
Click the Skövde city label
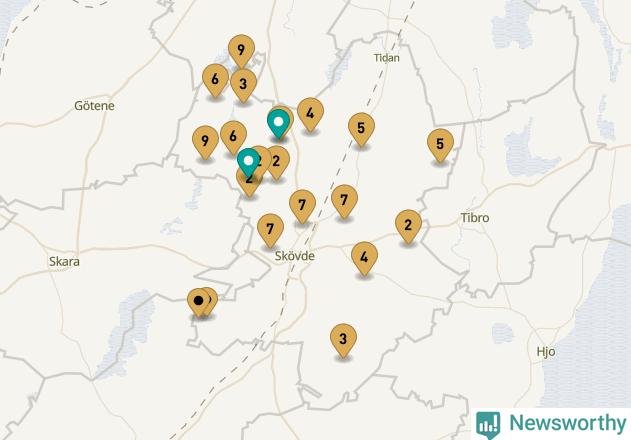295,256
